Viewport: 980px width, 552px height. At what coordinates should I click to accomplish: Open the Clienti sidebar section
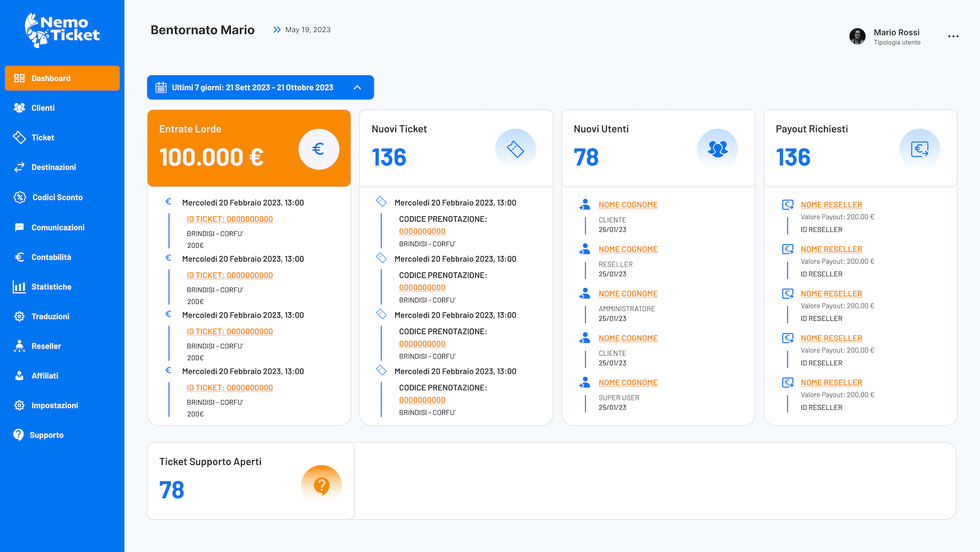tap(43, 108)
